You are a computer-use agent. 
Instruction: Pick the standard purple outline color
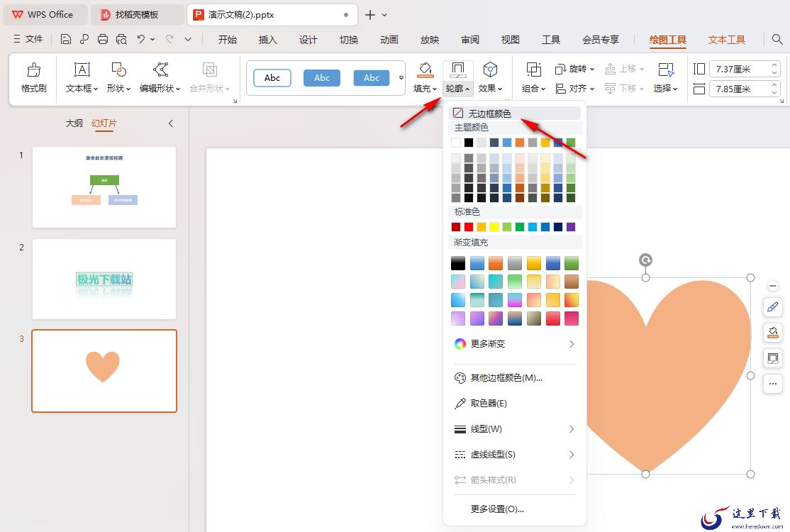tap(571, 227)
